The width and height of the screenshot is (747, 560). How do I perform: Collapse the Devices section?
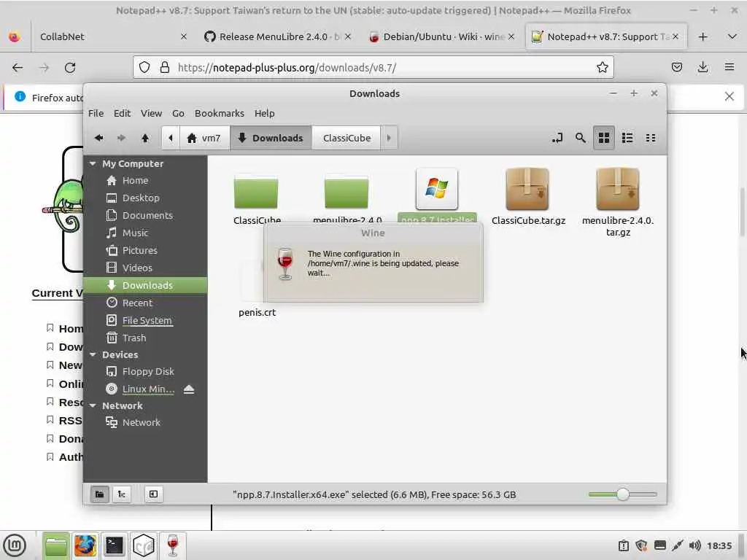click(x=93, y=355)
